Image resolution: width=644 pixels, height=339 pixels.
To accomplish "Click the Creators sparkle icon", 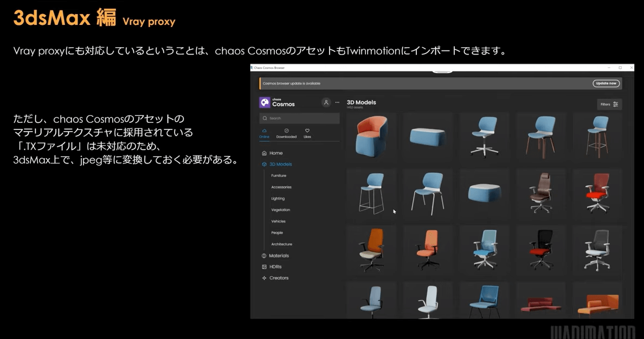I will click(x=264, y=278).
